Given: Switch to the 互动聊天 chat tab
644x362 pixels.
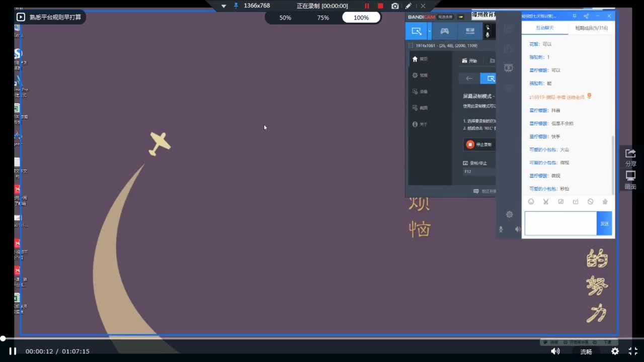Looking at the screenshot, I should (545, 28).
